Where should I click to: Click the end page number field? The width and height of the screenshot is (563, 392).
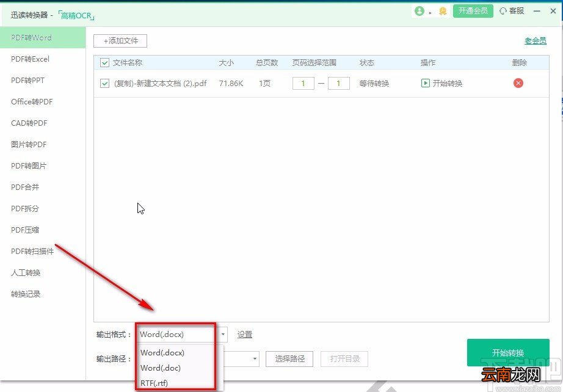[x=338, y=83]
